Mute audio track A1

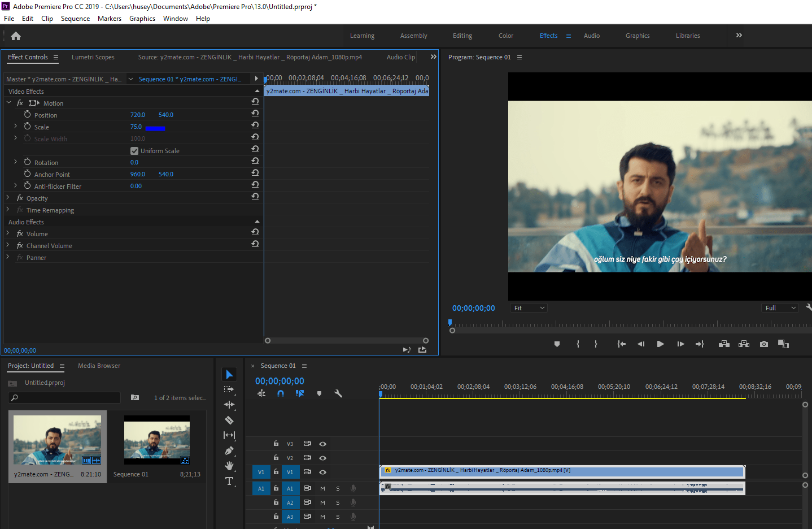click(x=322, y=488)
